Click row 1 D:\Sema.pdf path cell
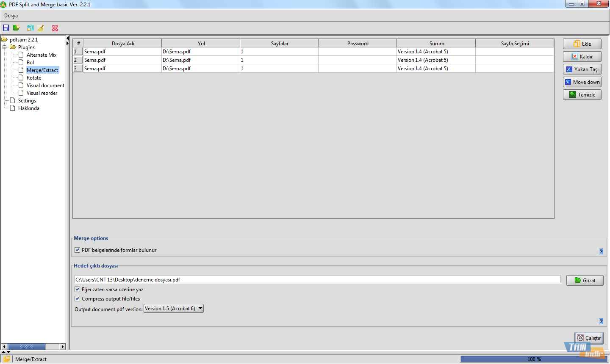 pyautogui.click(x=201, y=52)
